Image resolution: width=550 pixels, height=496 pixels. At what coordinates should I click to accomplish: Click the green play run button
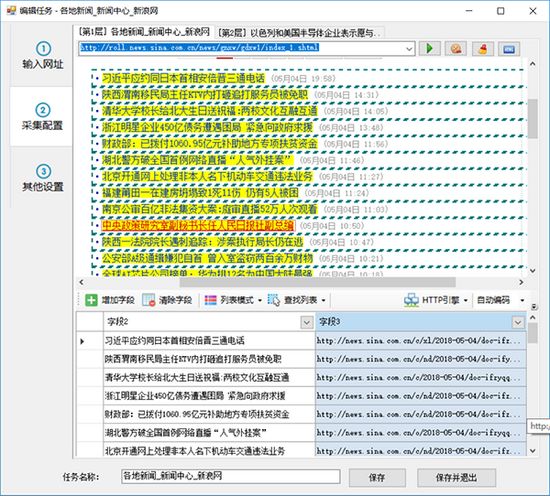point(429,48)
